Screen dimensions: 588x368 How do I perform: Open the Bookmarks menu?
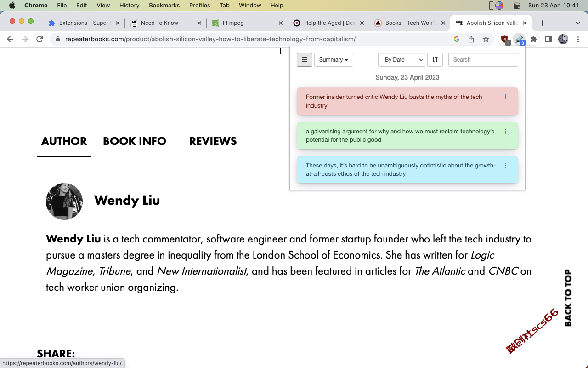click(164, 6)
